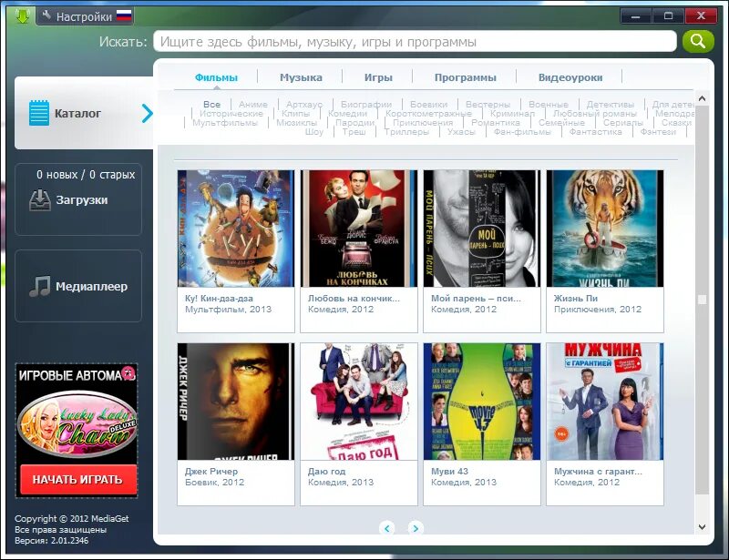729x560 pixels.
Task: Switch to the Видеоуроки tab
Action: pyautogui.click(x=570, y=77)
